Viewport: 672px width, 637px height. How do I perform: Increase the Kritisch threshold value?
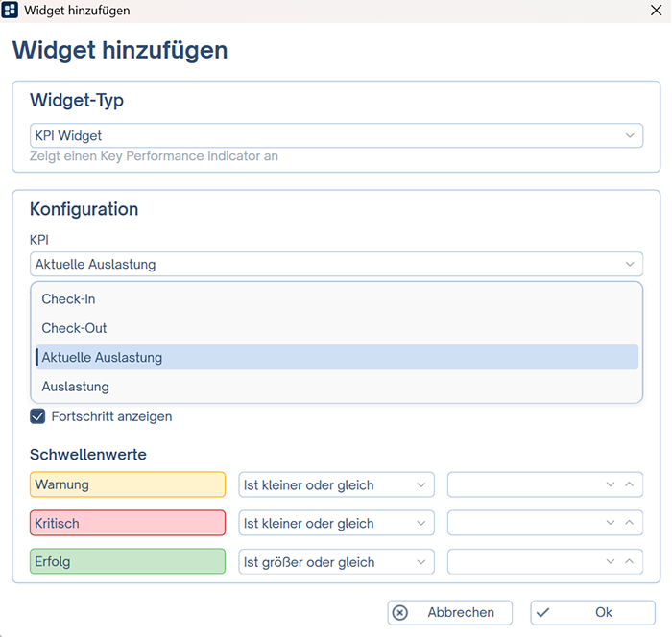pyautogui.click(x=629, y=523)
